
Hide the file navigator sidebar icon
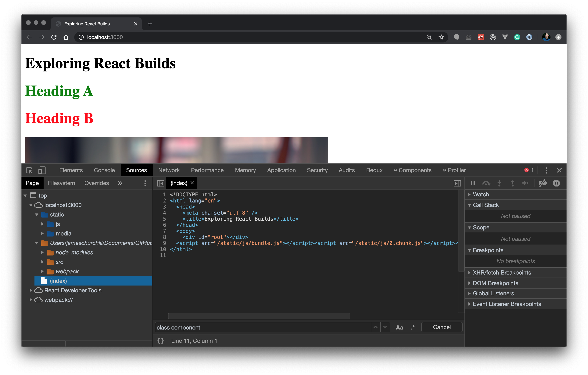160,183
